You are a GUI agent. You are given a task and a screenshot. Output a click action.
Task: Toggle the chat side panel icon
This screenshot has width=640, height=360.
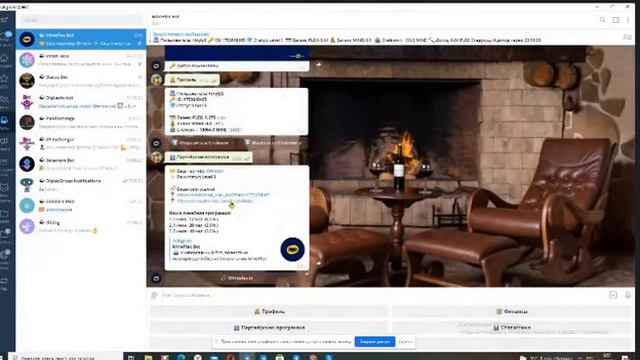pyautogui.click(x=616, y=20)
